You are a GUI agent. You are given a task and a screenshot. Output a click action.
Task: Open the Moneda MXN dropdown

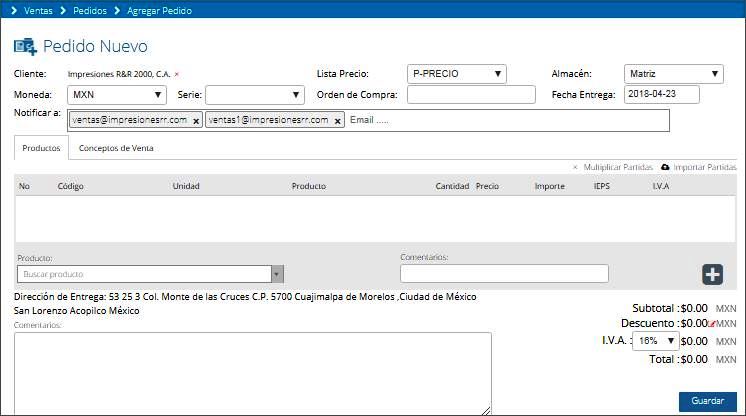coord(117,95)
